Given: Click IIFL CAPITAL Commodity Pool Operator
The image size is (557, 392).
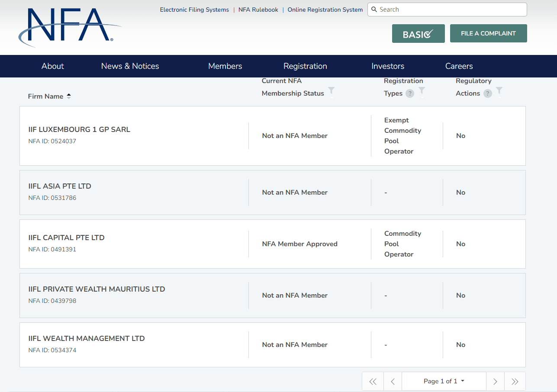Looking at the screenshot, I should tap(402, 244).
